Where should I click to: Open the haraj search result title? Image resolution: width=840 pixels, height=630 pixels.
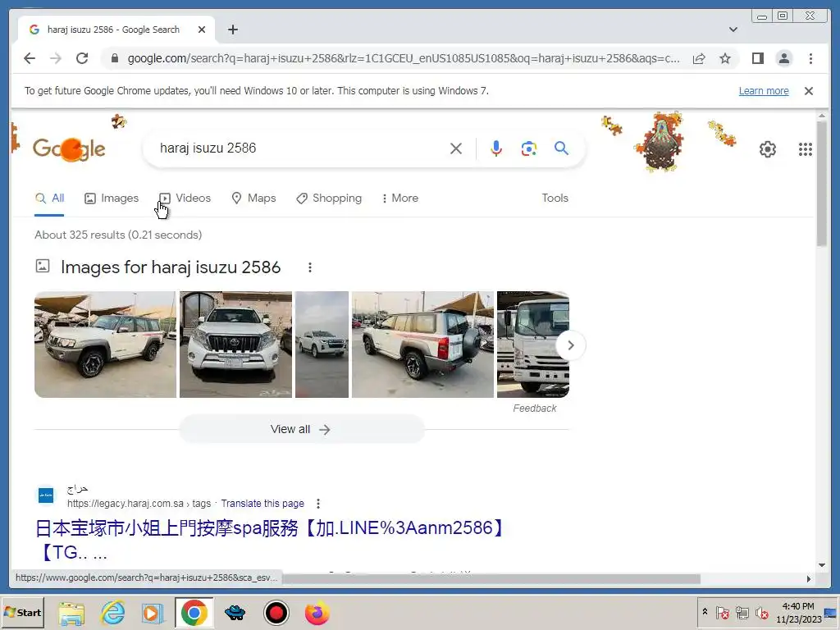click(271, 540)
